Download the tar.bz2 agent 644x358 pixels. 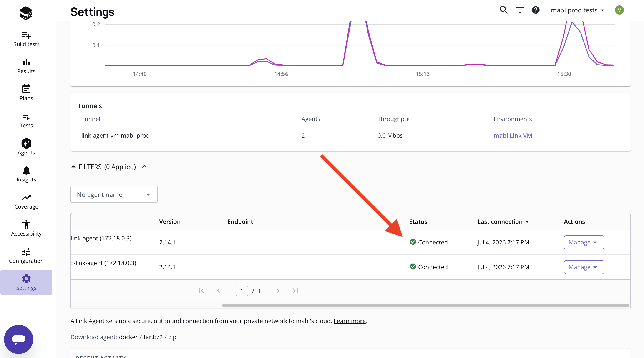153,337
